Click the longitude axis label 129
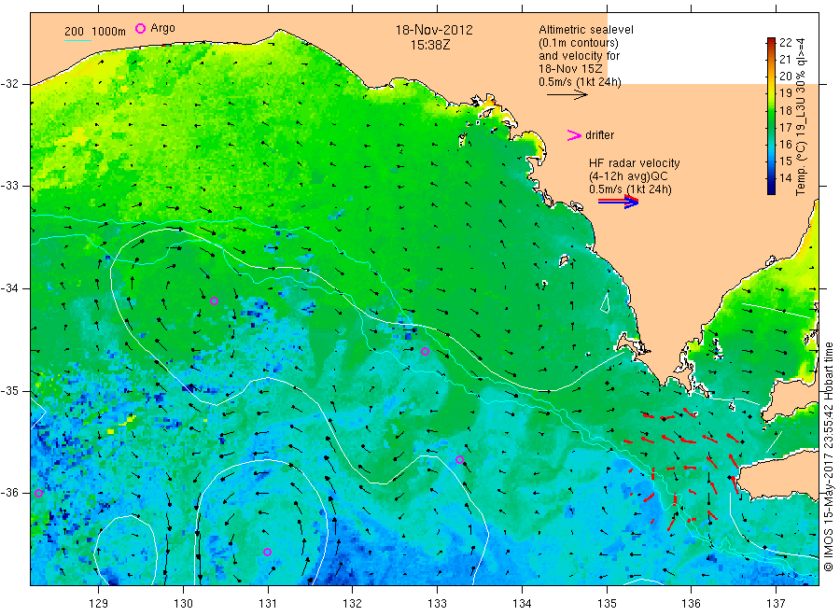 tap(99, 603)
